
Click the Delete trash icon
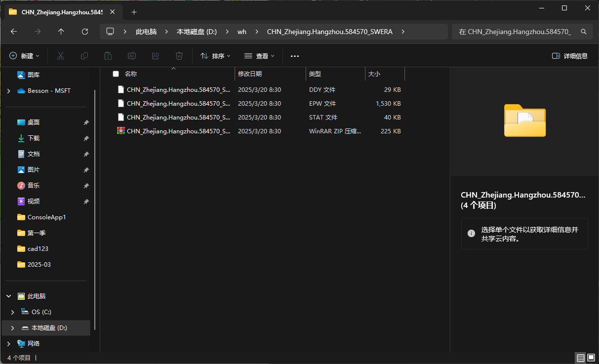click(x=179, y=56)
